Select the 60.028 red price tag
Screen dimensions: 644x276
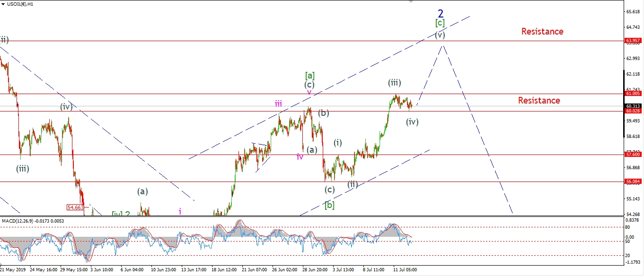pos(633,111)
